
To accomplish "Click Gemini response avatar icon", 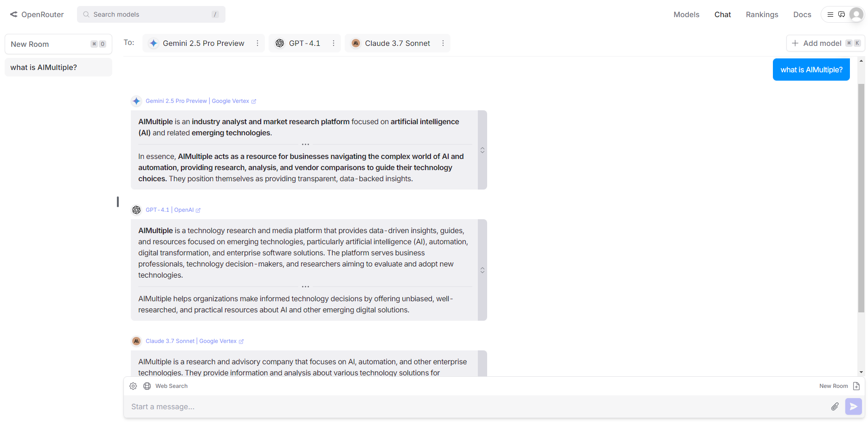I will pos(136,101).
